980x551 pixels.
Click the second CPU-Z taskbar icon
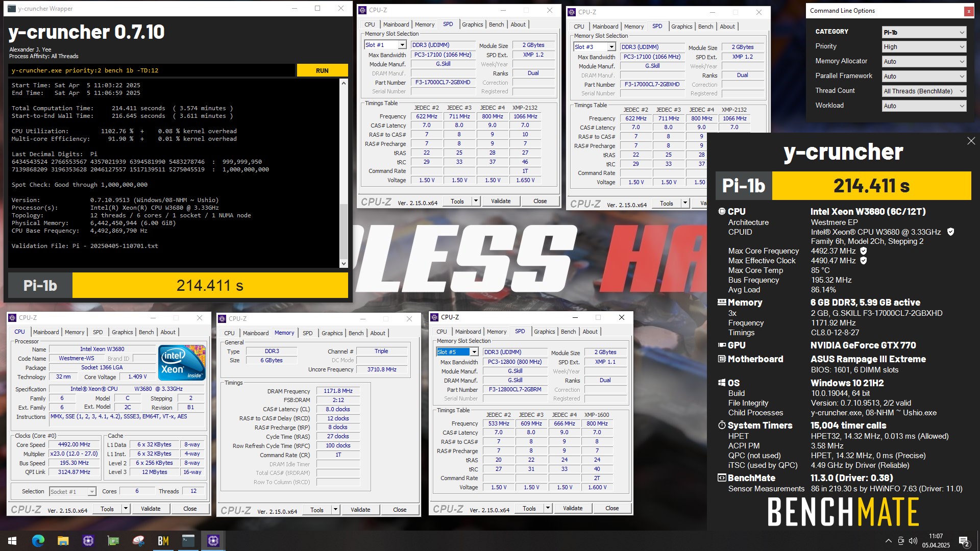click(88, 541)
